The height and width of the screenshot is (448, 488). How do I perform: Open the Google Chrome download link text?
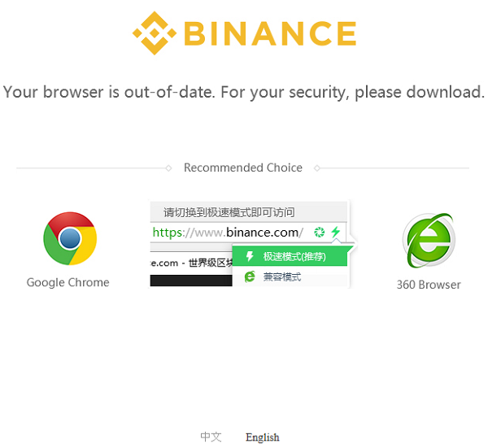[x=68, y=282]
